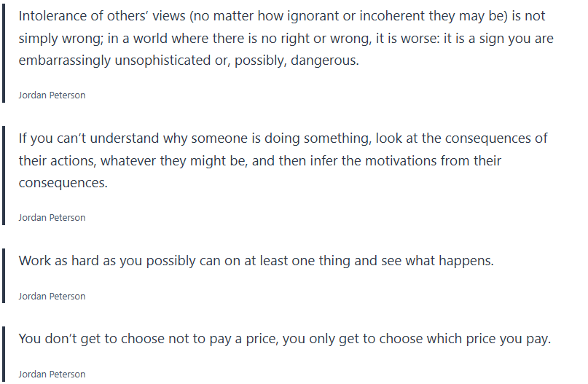Click the line beginning "If you can't understand why"
Image resolution: width=588 pixels, height=384 pixels.
(x=283, y=138)
